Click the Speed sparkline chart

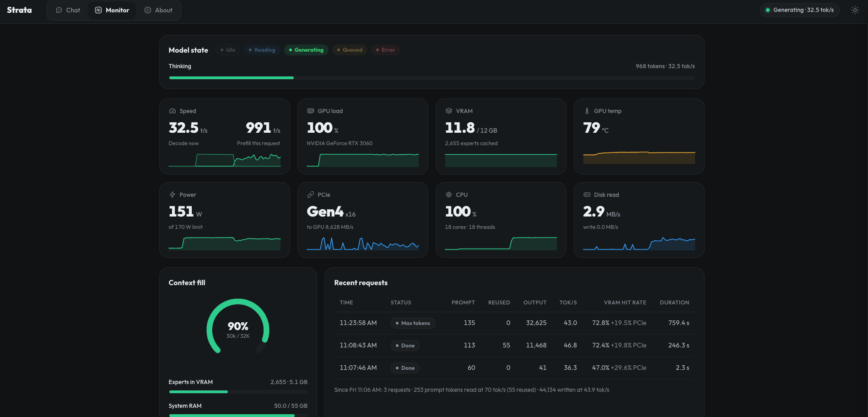225,160
